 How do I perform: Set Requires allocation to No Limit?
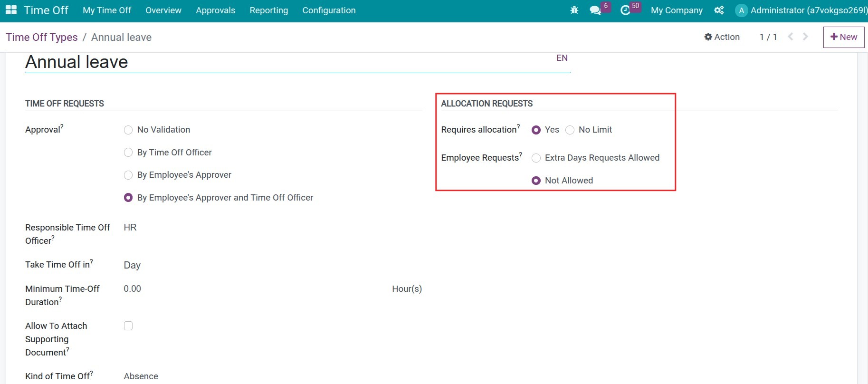pyautogui.click(x=570, y=130)
